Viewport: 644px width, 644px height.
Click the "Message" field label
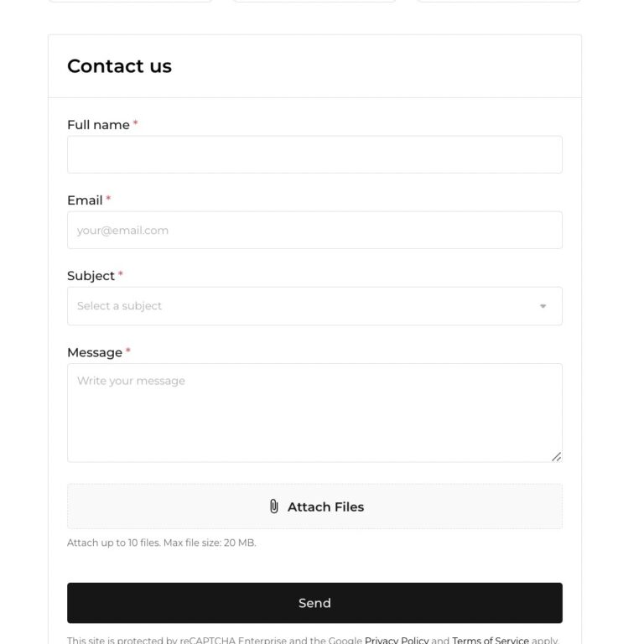click(x=95, y=352)
